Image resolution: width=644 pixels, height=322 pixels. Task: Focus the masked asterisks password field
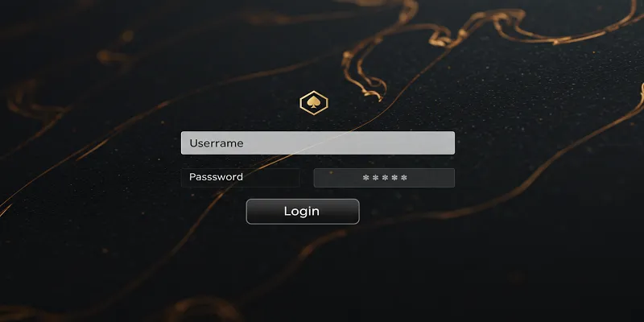click(x=384, y=178)
